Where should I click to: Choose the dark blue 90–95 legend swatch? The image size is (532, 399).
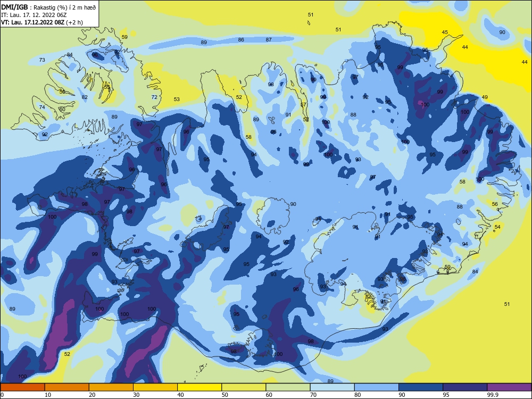click(421, 387)
